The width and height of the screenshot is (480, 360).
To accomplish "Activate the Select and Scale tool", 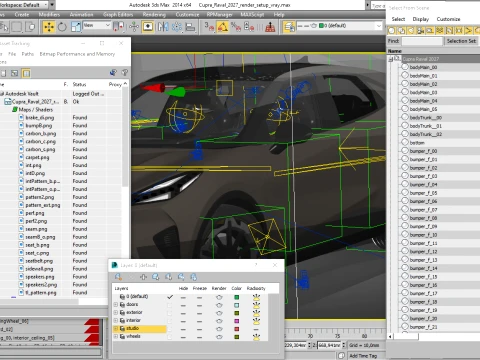I will [76, 27].
